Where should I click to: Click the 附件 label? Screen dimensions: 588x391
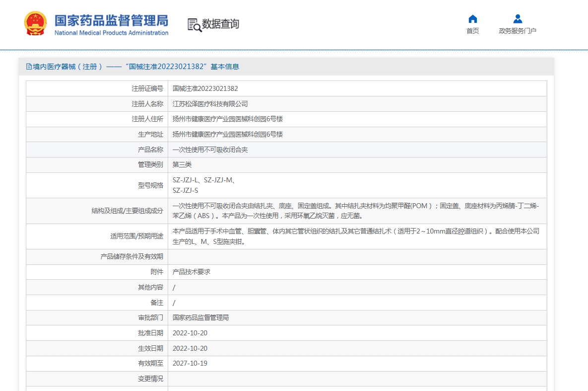(x=157, y=272)
